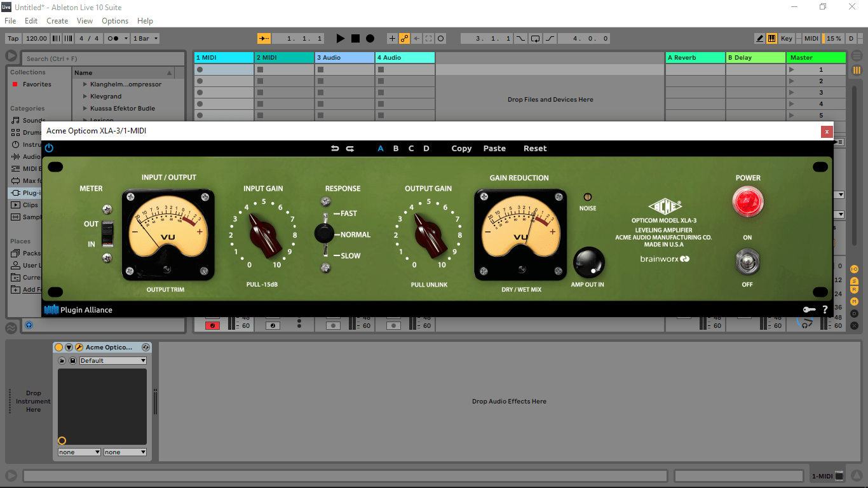The height and width of the screenshot is (488, 868).
Task: Click the 120.00 tempo field
Action: (36, 39)
